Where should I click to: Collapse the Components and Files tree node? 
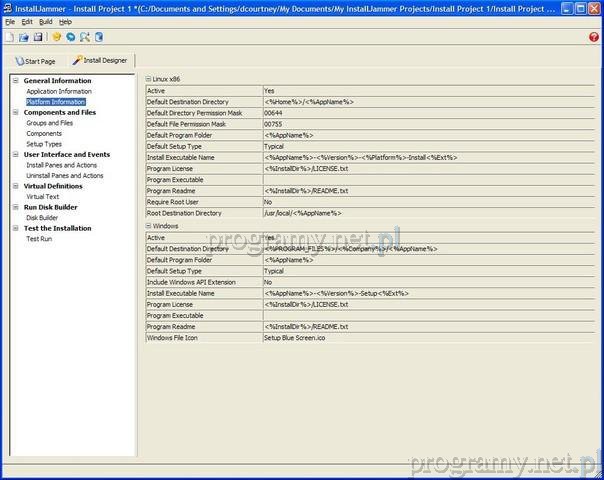15,112
